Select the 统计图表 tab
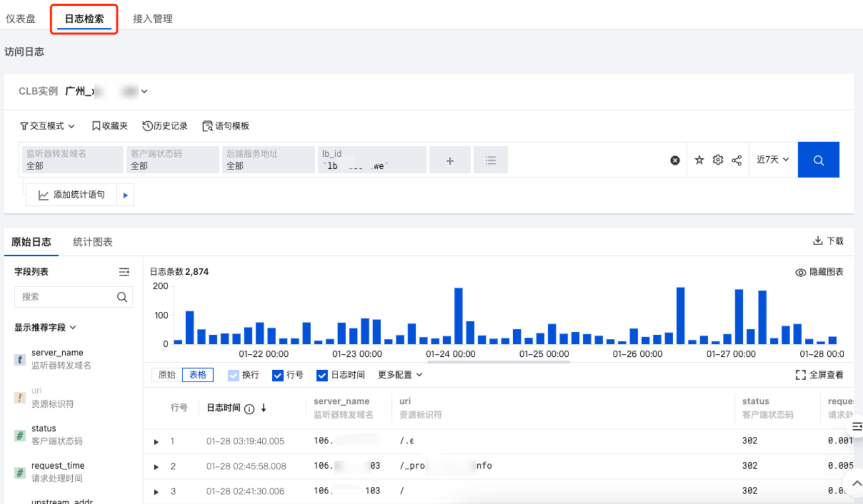This screenshot has height=504, width=863. coord(92,242)
